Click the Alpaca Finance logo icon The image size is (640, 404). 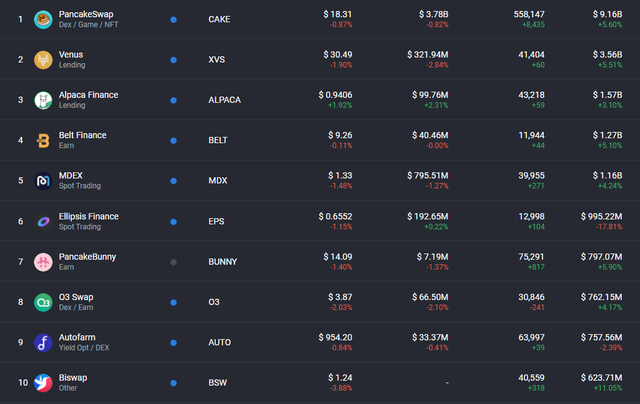coord(43,100)
